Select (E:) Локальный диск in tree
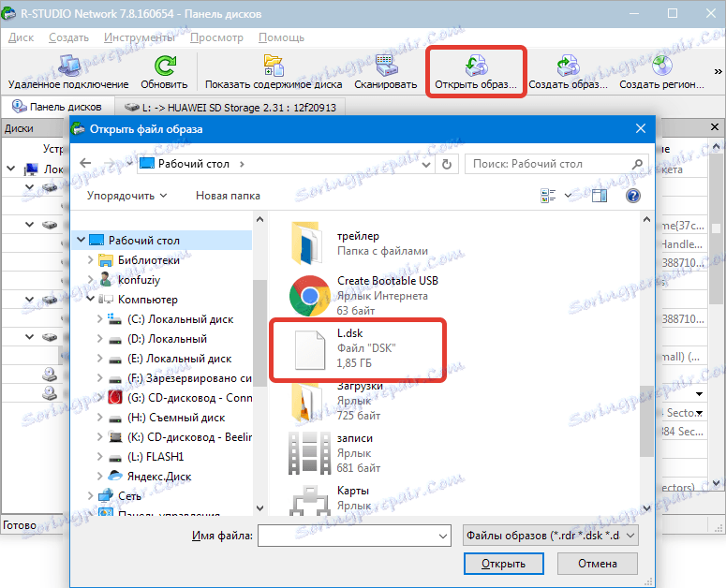This screenshot has width=726, height=588. 179,359
